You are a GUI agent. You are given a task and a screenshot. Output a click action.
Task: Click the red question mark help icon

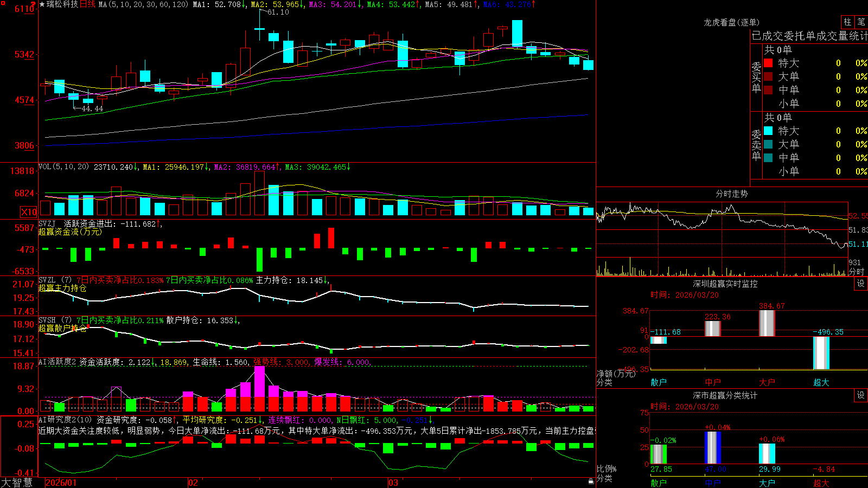pos(33,4)
